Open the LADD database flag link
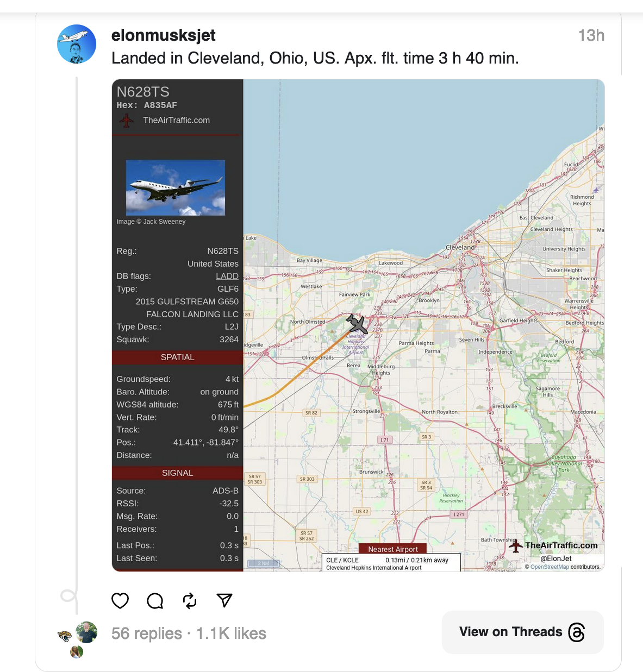643x672 pixels. pos(227,276)
